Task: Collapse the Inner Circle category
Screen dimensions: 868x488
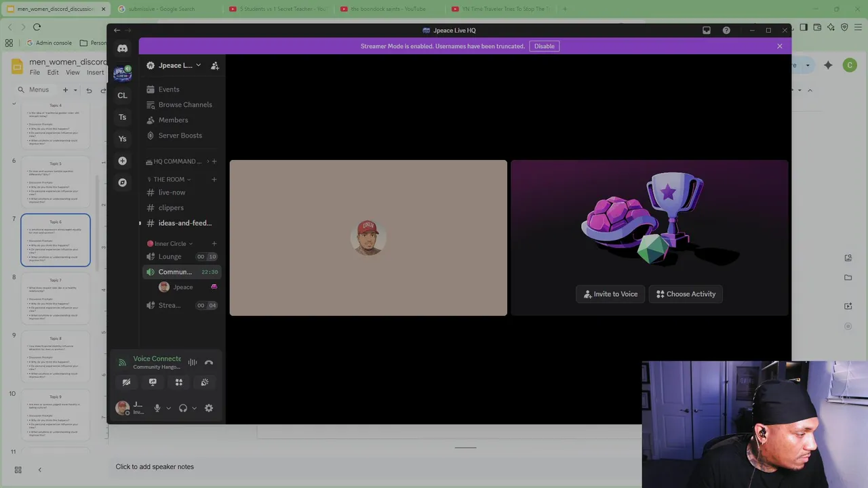Action: tap(191, 243)
